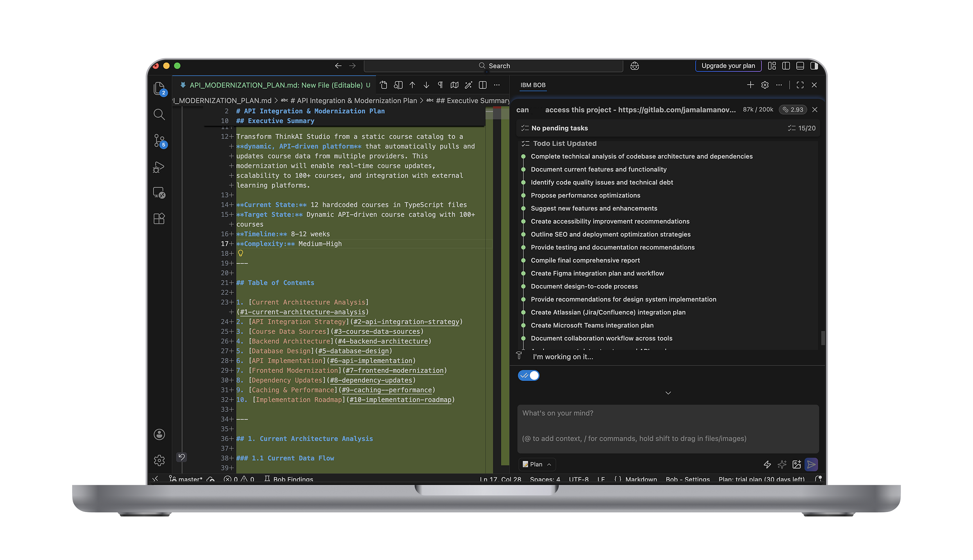This screenshot has height=560, width=973.
Task: Toggle the primary side bar
Action: point(786,66)
